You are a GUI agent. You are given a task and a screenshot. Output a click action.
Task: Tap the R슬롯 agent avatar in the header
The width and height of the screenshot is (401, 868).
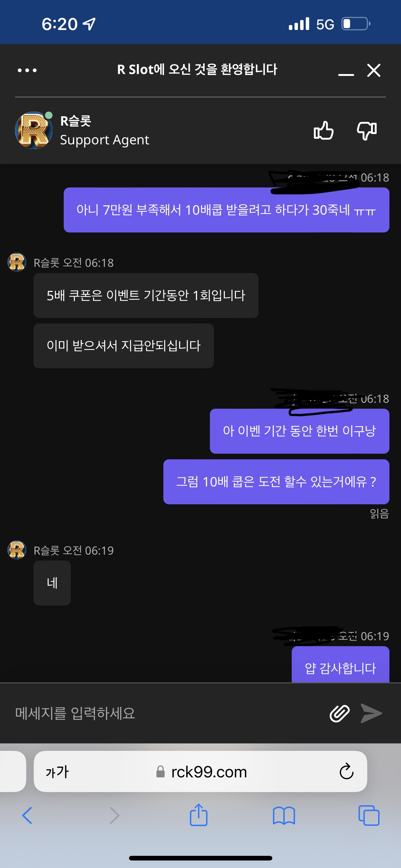[x=34, y=130]
